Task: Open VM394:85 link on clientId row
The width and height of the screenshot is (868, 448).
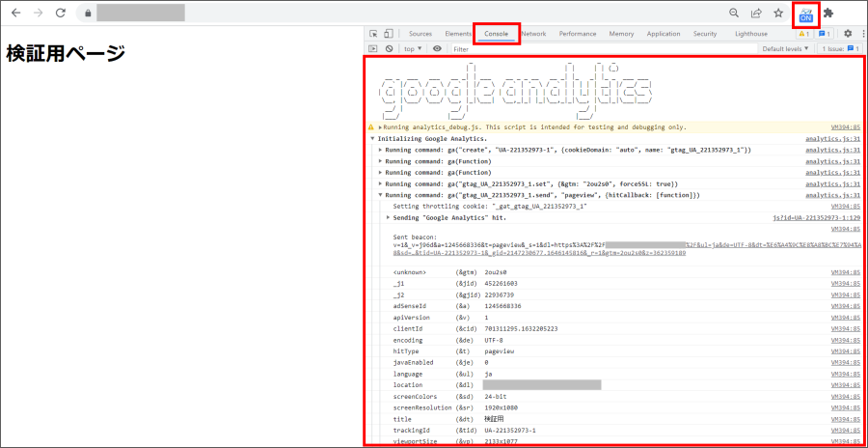Action: coord(846,329)
